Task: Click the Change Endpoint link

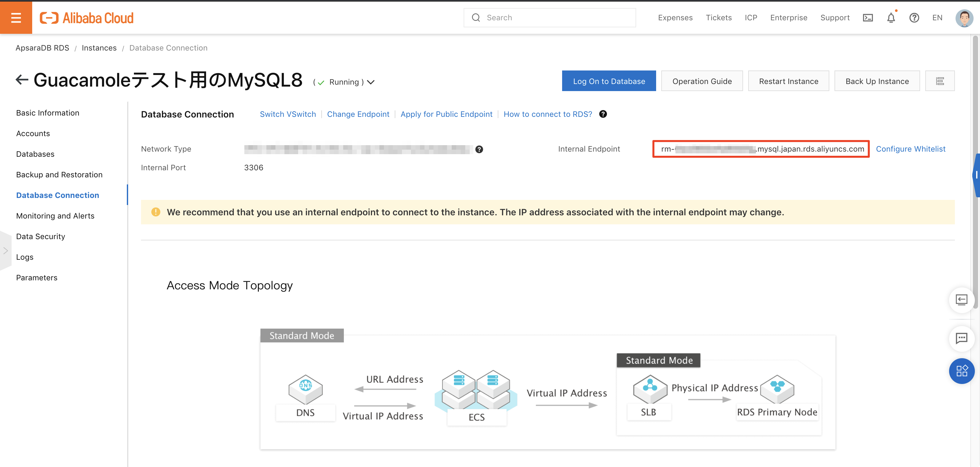Action: click(358, 114)
